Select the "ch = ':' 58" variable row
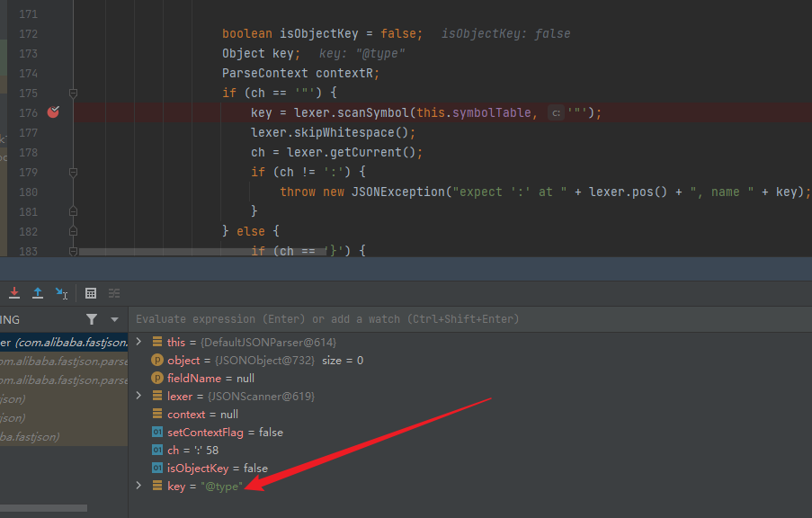This screenshot has width=812, height=518. click(470, 451)
